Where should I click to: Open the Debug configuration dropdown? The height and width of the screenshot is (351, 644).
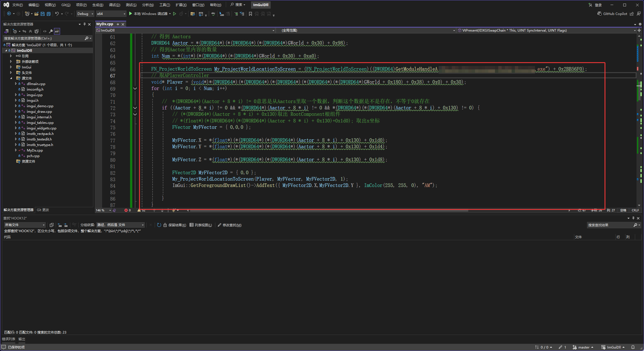click(x=85, y=14)
